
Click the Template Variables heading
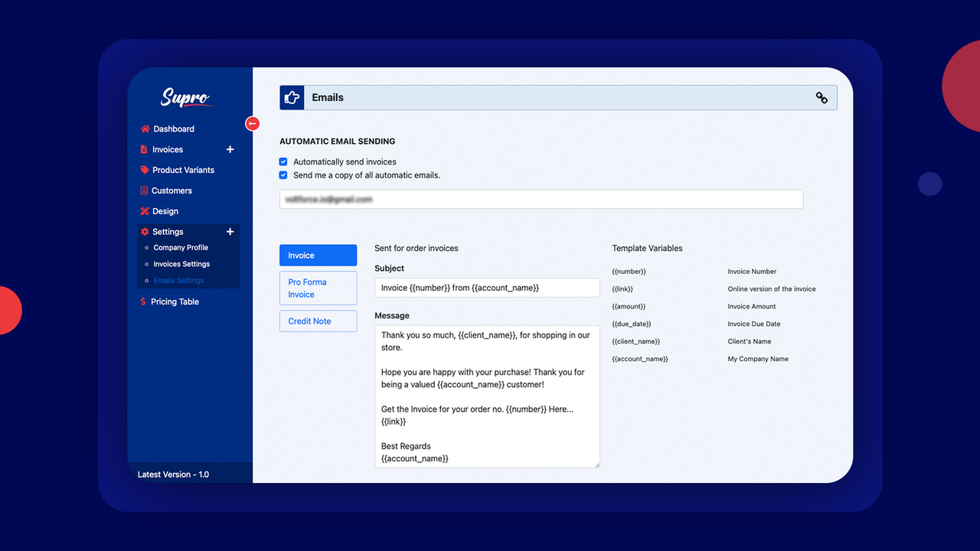(647, 249)
